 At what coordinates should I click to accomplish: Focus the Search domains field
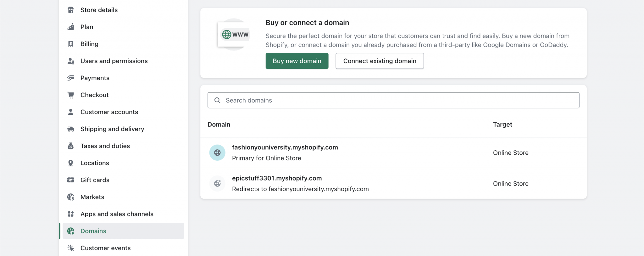pos(393,100)
